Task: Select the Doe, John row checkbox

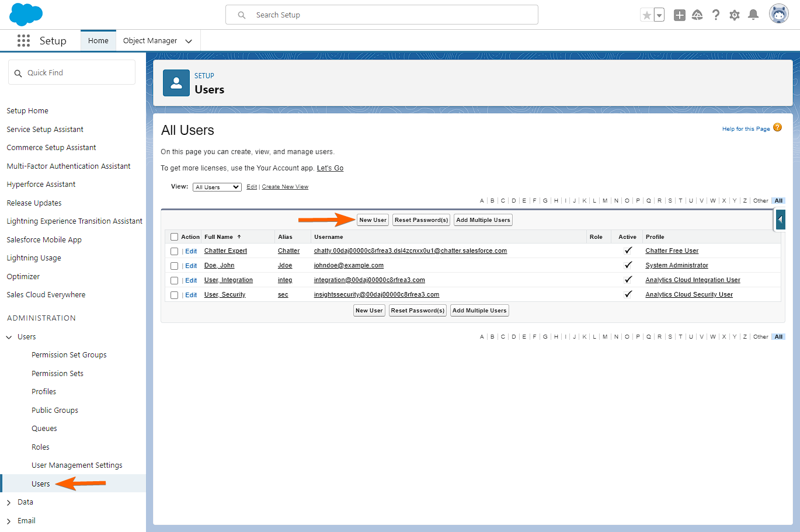Action: [174, 266]
